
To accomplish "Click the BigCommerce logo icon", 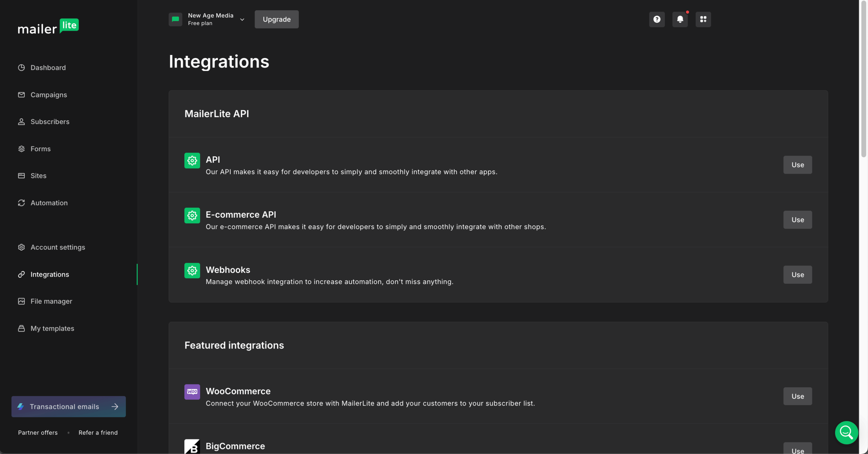I will pos(192,446).
